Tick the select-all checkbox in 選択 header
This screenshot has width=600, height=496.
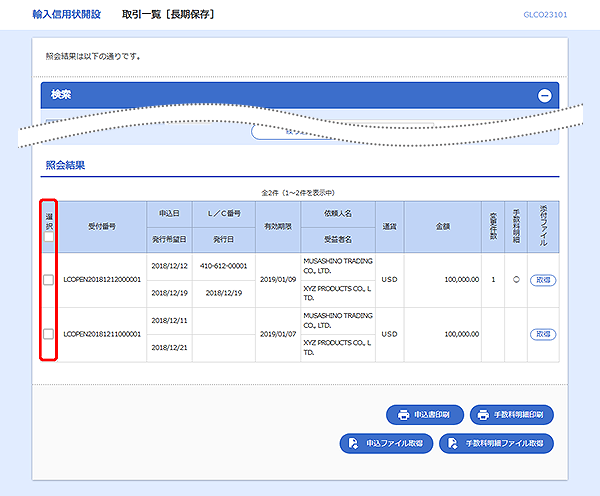(49, 237)
